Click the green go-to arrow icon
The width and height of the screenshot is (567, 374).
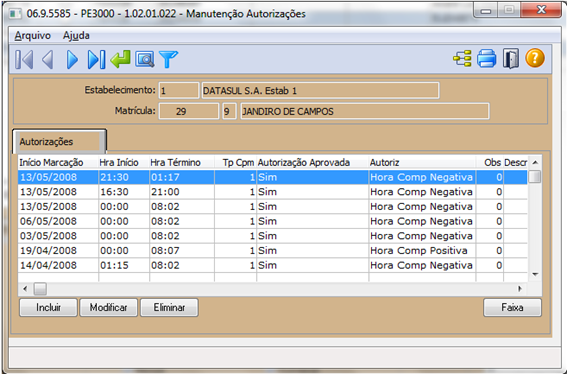pos(120,59)
